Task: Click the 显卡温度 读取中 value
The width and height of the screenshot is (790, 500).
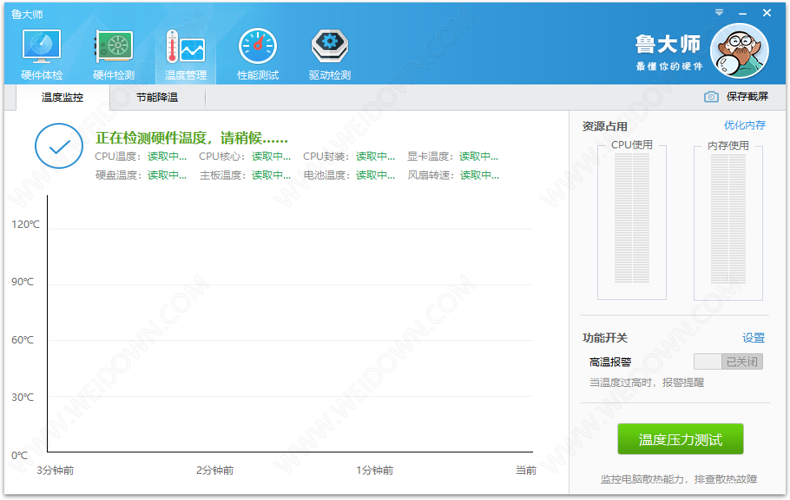Action: (x=479, y=157)
